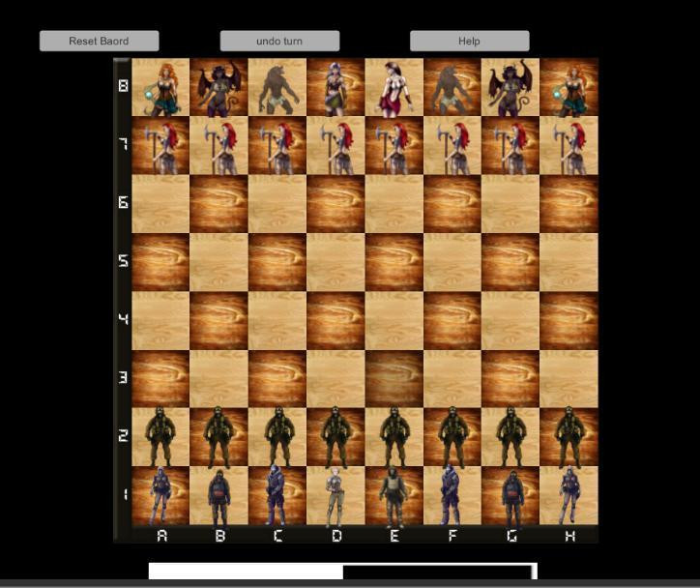700x588 pixels.
Task: Select the soldier pawn on D2
Action: coord(335,436)
